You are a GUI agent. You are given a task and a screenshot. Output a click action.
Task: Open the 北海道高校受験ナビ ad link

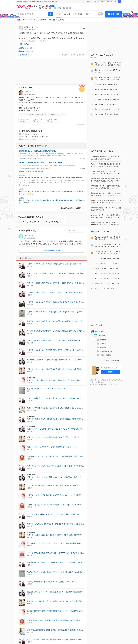(37, 151)
